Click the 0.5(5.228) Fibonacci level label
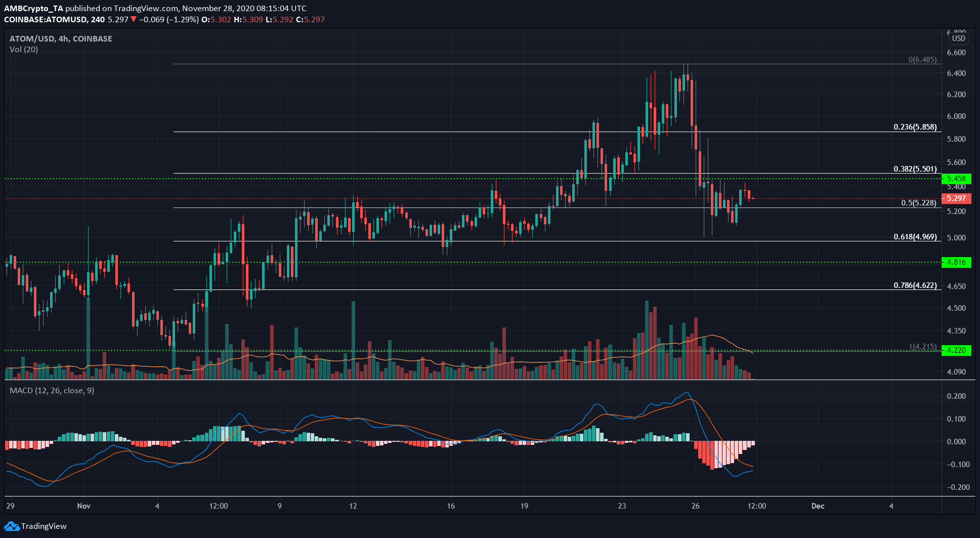Screen dimensions: 980x538 919,203
